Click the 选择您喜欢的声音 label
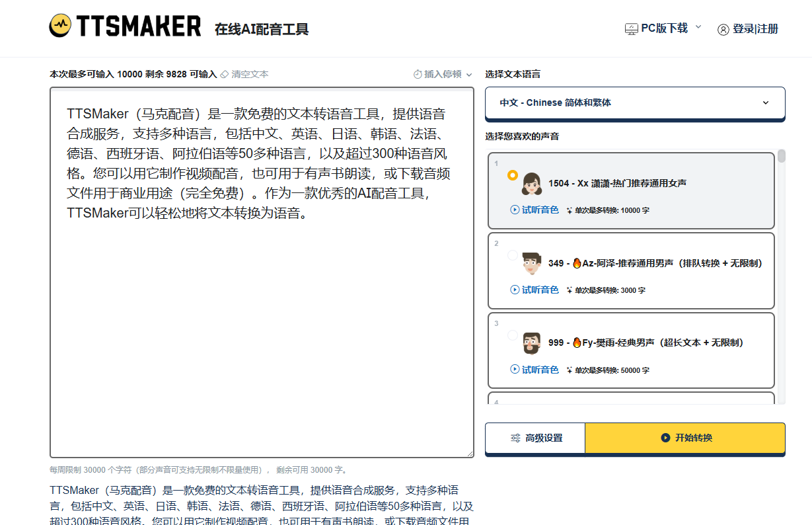This screenshot has height=525, width=812. tap(522, 136)
